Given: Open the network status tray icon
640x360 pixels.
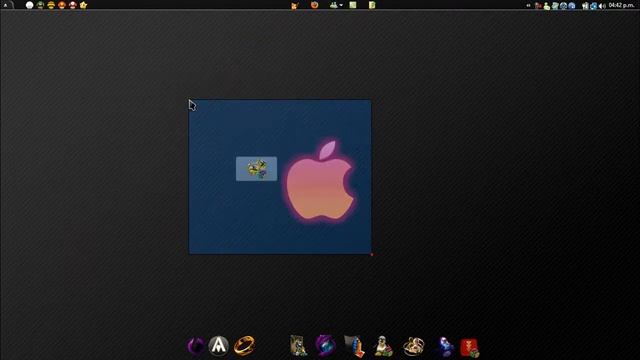Looking at the screenshot, I should (585, 6).
